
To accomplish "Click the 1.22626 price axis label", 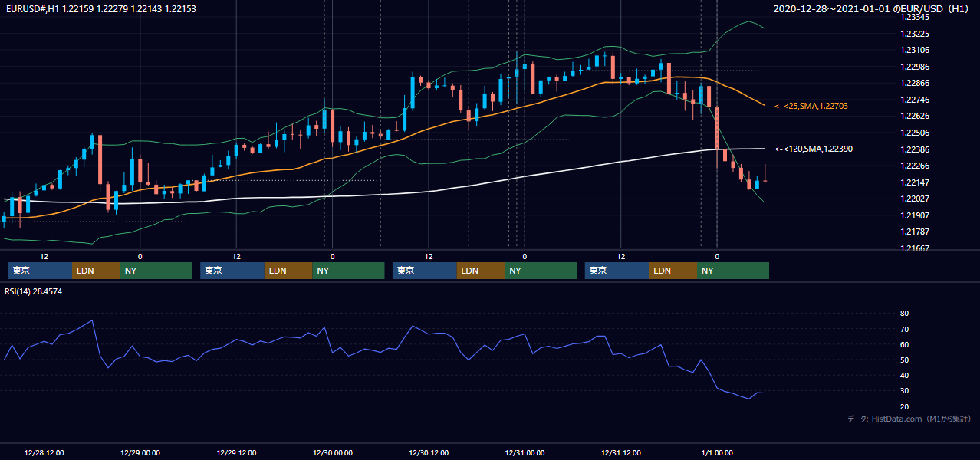I will [915, 116].
